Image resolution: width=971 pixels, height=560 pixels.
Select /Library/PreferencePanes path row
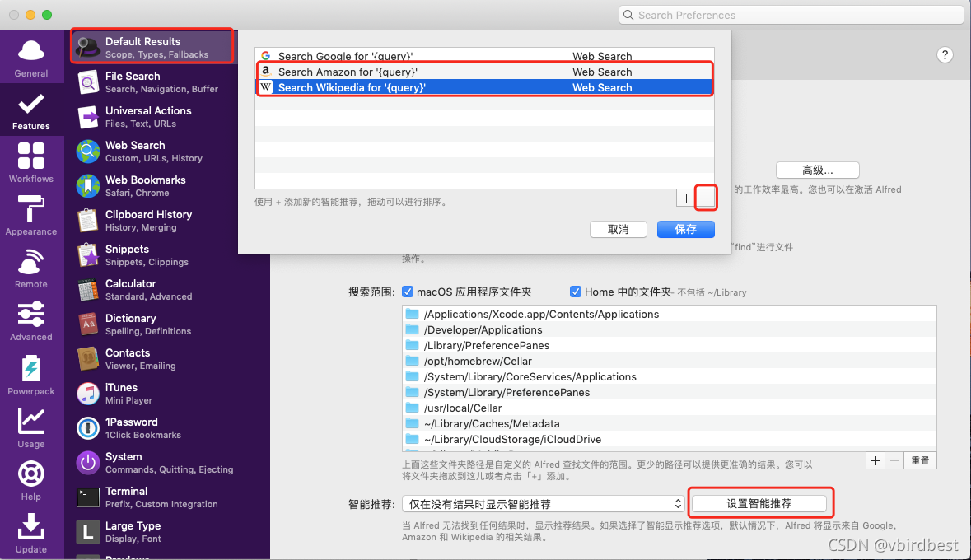pos(669,345)
